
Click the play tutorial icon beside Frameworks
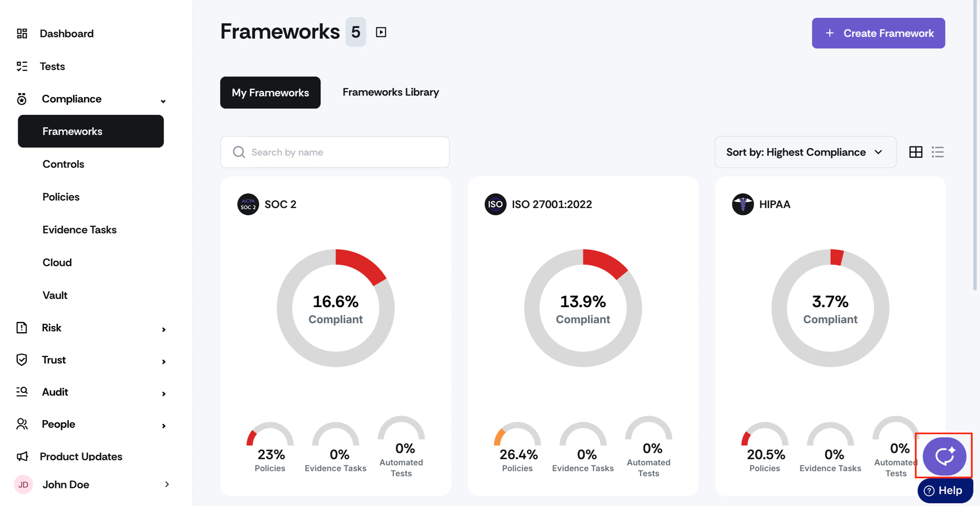(x=381, y=32)
